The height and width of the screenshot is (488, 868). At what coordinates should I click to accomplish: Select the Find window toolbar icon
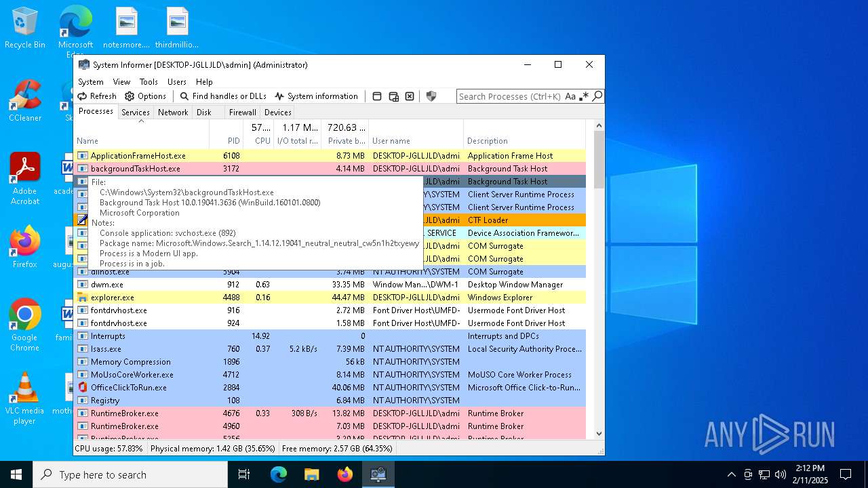(377, 96)
